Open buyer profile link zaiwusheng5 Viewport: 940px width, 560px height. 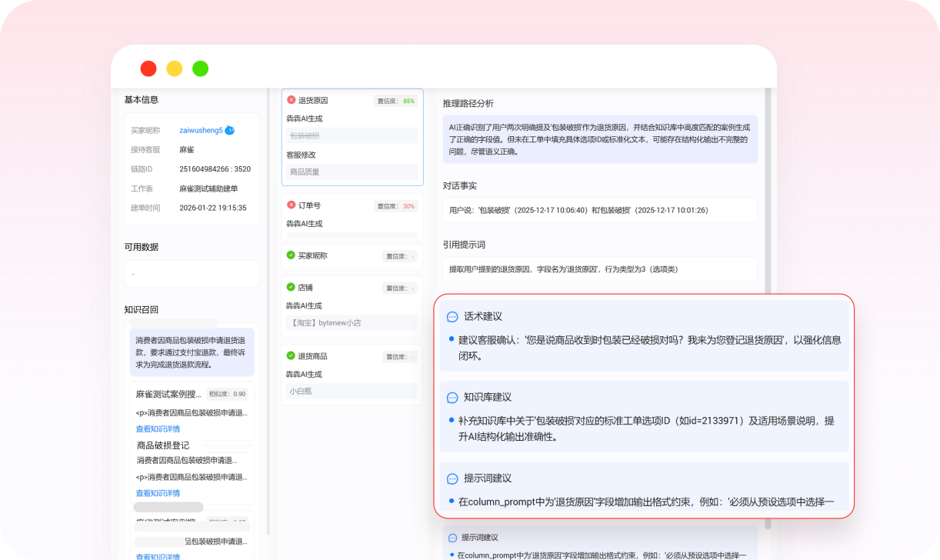coord(201,131)
